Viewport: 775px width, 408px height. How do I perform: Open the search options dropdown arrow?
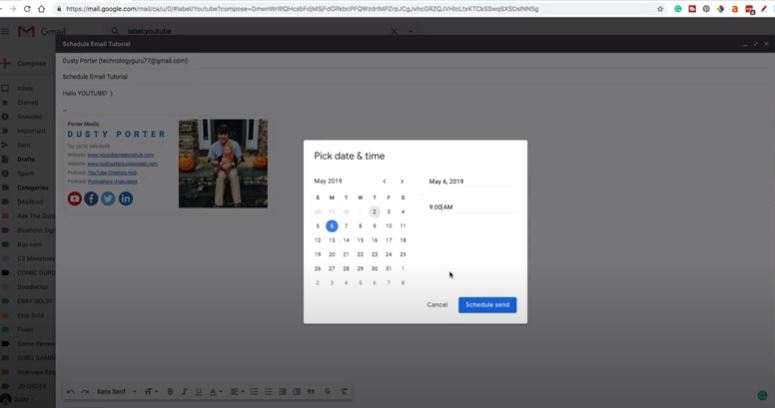point(410,31)
